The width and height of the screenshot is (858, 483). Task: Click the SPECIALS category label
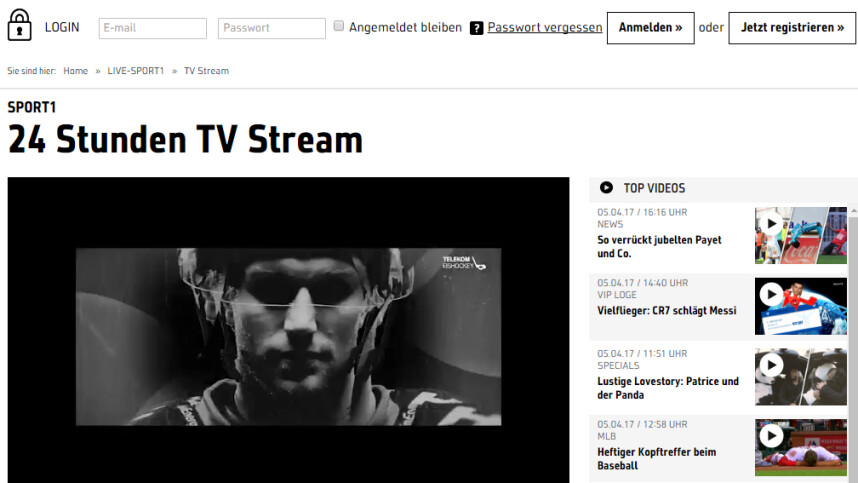[x=618, y=365]
